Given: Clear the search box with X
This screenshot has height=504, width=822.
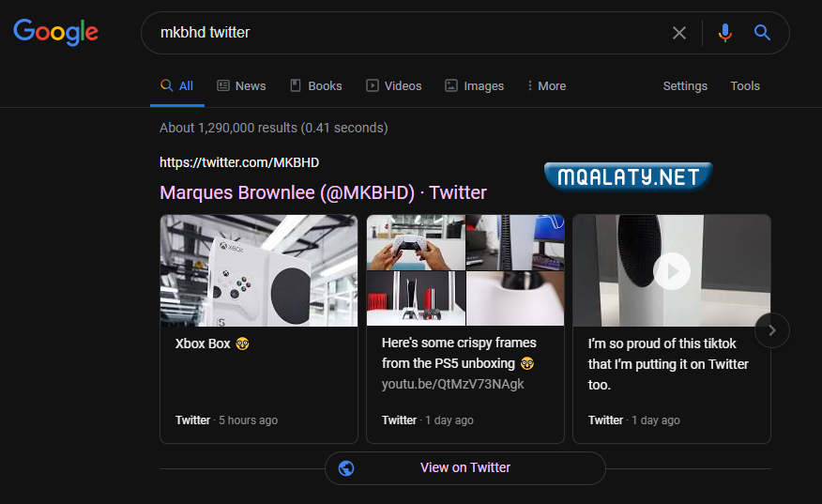Looking at the screenshot, I should pos(678,33).
